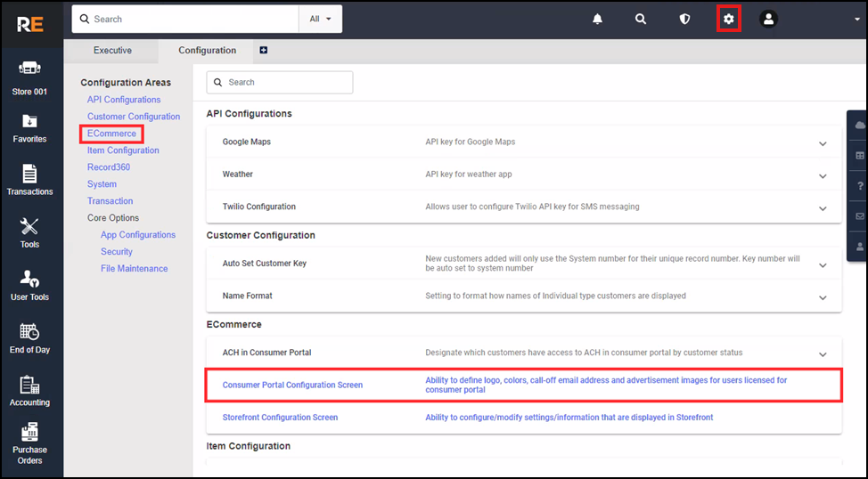
Task: Switch to the Executive tab
Action: (112, 51)
